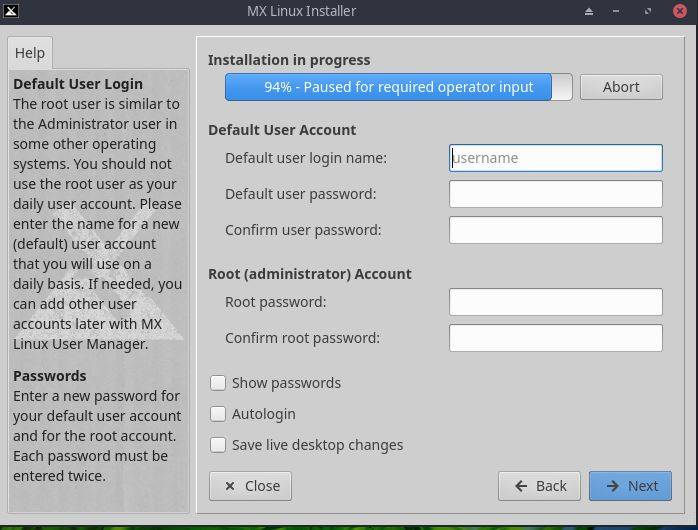Click the 'Default User Login' help heading
Image resolution: width=698 pixels, height=530 pixels.
point(78,84)
